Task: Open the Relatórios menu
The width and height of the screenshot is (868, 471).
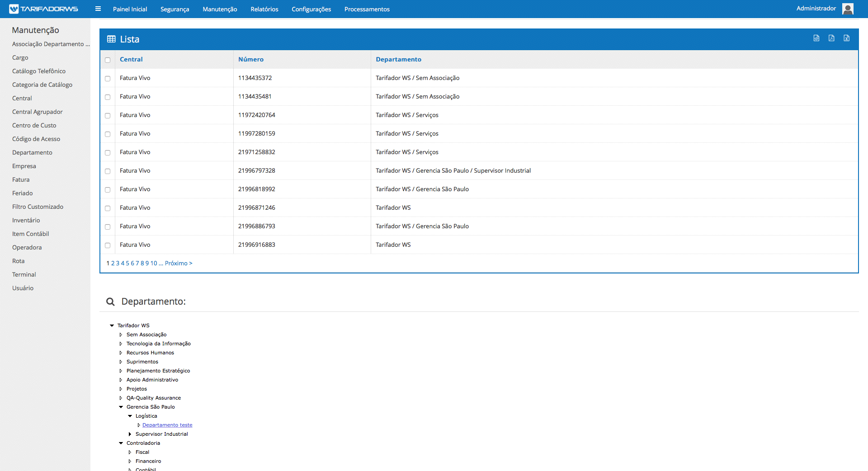Action: coord(264,9)
